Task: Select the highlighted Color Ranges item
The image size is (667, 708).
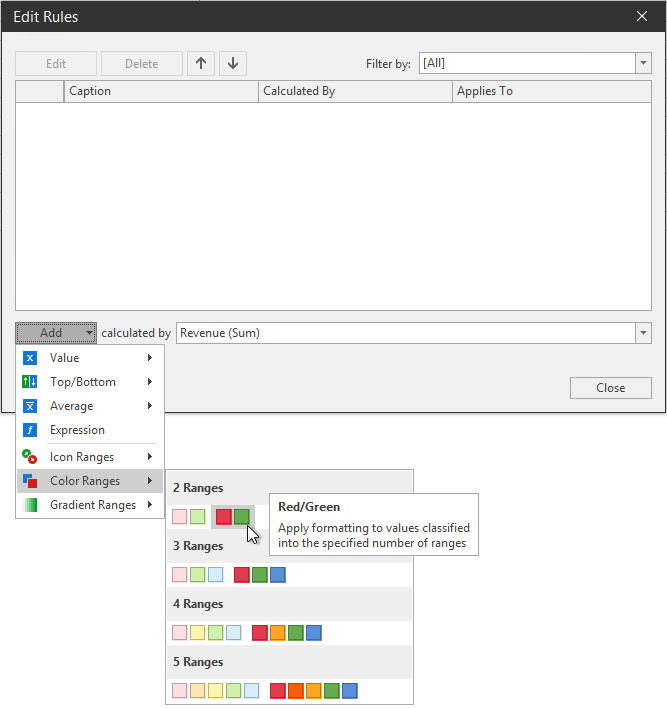Action: 90,481
